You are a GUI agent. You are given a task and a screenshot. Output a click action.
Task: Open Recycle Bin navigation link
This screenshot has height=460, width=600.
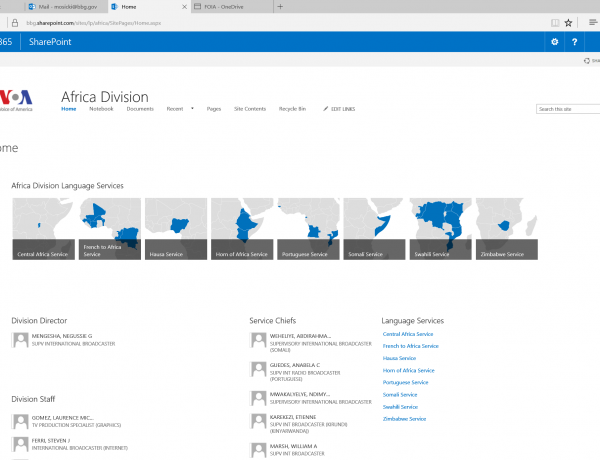pos(292,109)
